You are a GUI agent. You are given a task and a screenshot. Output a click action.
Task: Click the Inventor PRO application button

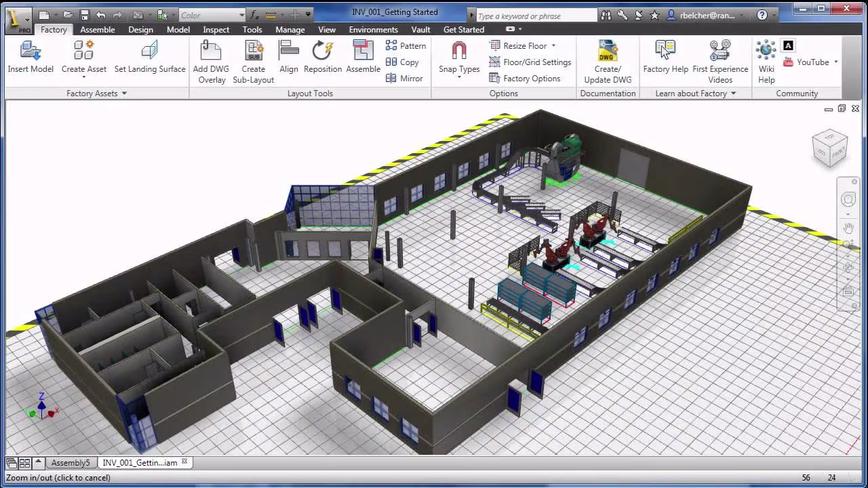coord(18,20)
